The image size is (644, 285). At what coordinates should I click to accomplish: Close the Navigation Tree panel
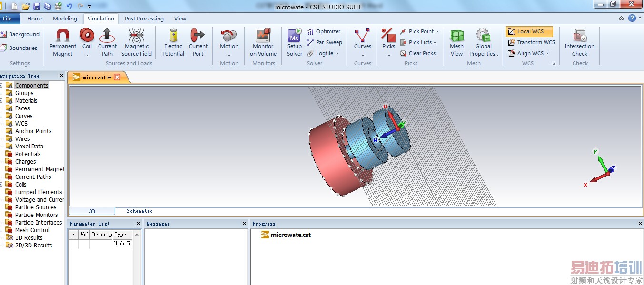[x=61, y=76]
